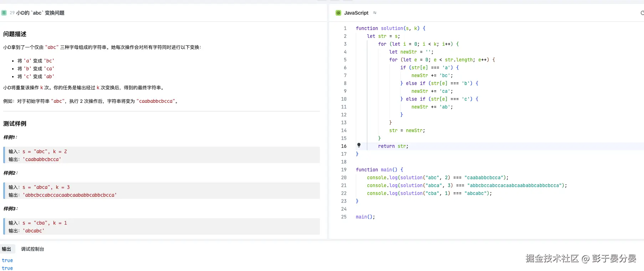644x271 pixels.
Task: Click the first true output line
Action: (x=7, y=261)
